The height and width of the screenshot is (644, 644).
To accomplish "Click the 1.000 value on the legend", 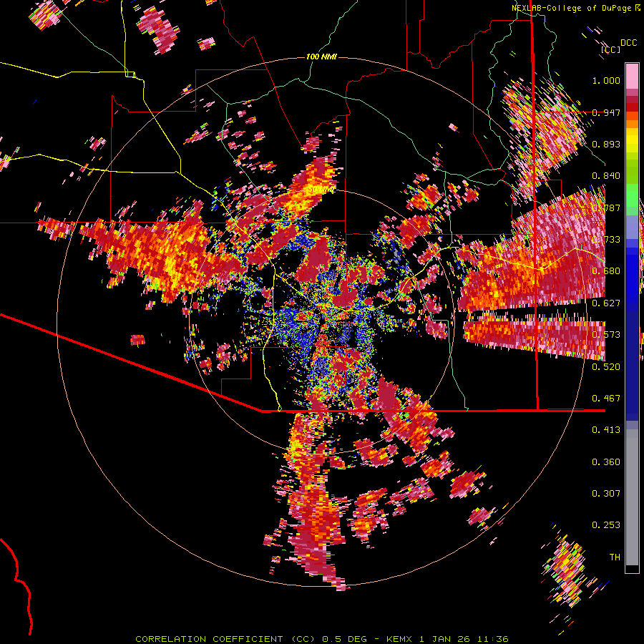I will click(x=606, y=80).
